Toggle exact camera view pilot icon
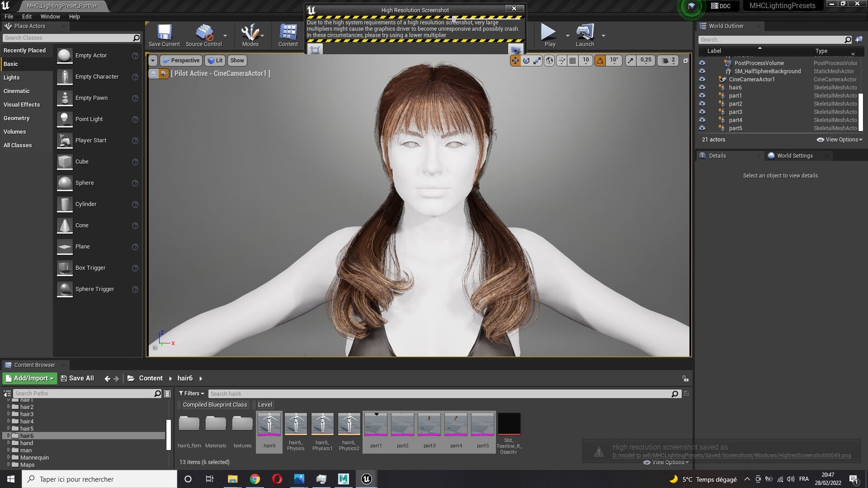Screen dimensions: 868x488 (164, 74)
